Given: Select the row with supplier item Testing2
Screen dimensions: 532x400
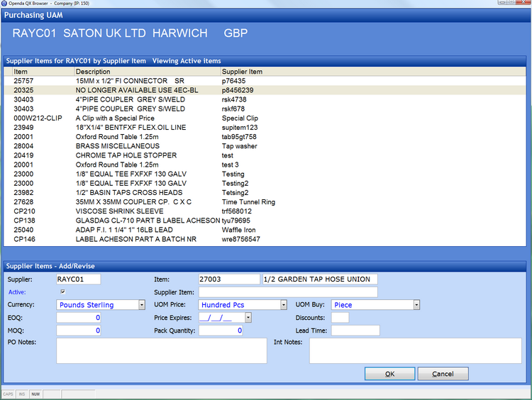Looking at the screenshot, I should pyautogui.click(x=265, y=183).
